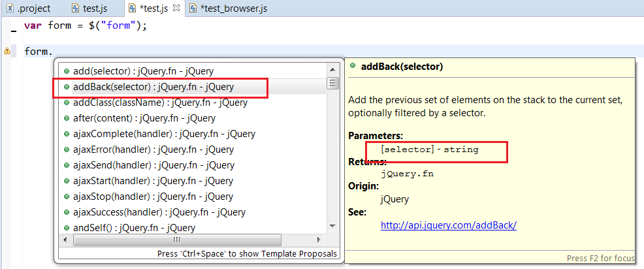This screenshot has height=269, width=644.
Task: Click the green method icon beside add(selector)
Action: point(67,71)
